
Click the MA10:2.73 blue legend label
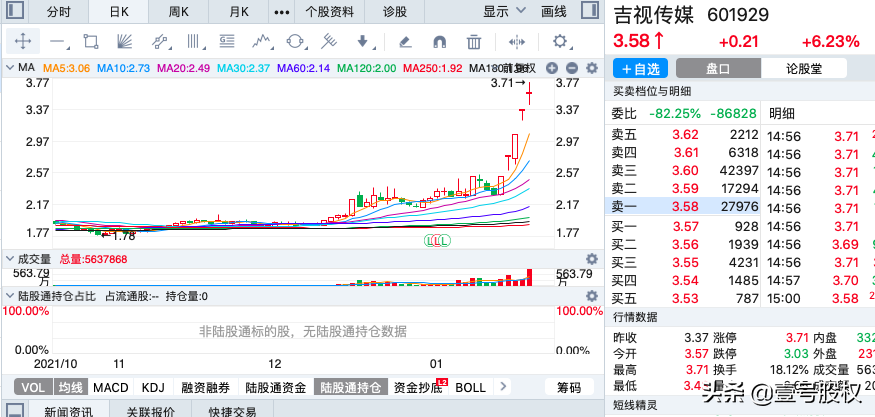123,68
